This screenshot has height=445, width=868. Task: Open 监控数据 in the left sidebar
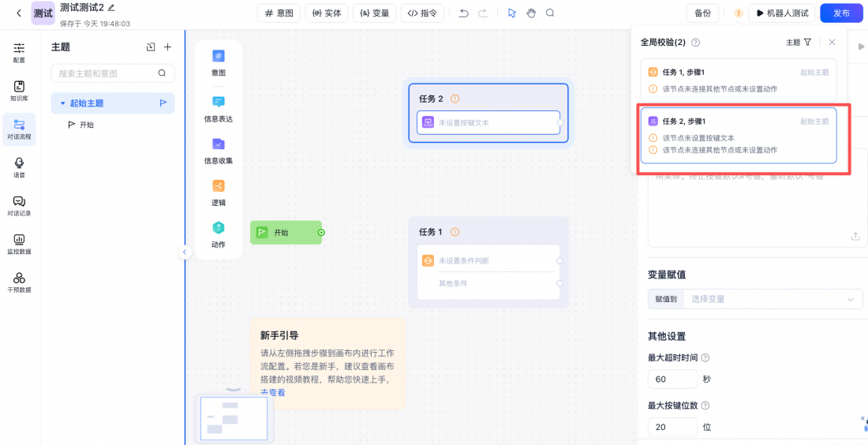click(x=19, y=244)
